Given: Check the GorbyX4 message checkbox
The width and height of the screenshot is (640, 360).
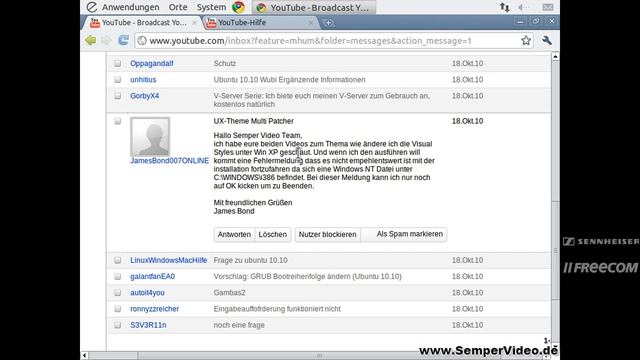Looking at the screenshot, I should [118, 96].
